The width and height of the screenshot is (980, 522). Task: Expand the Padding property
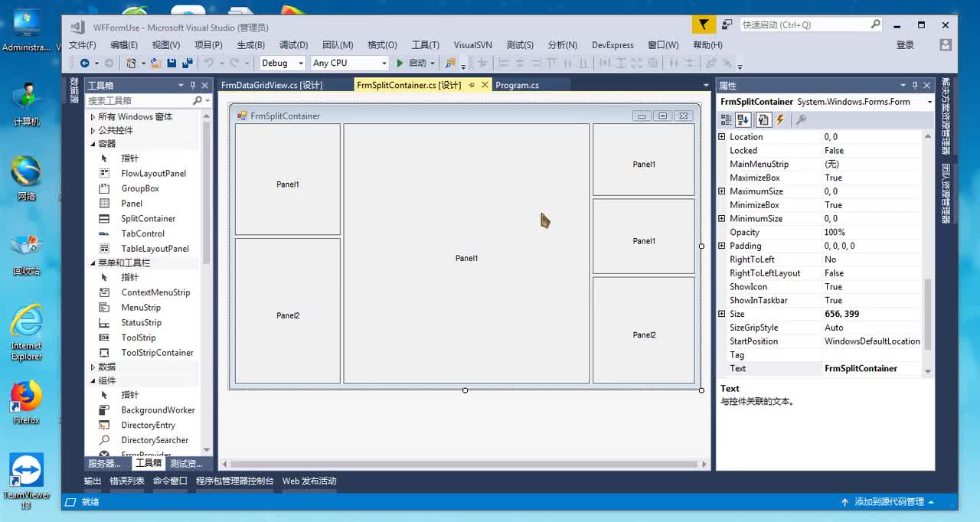721,246
